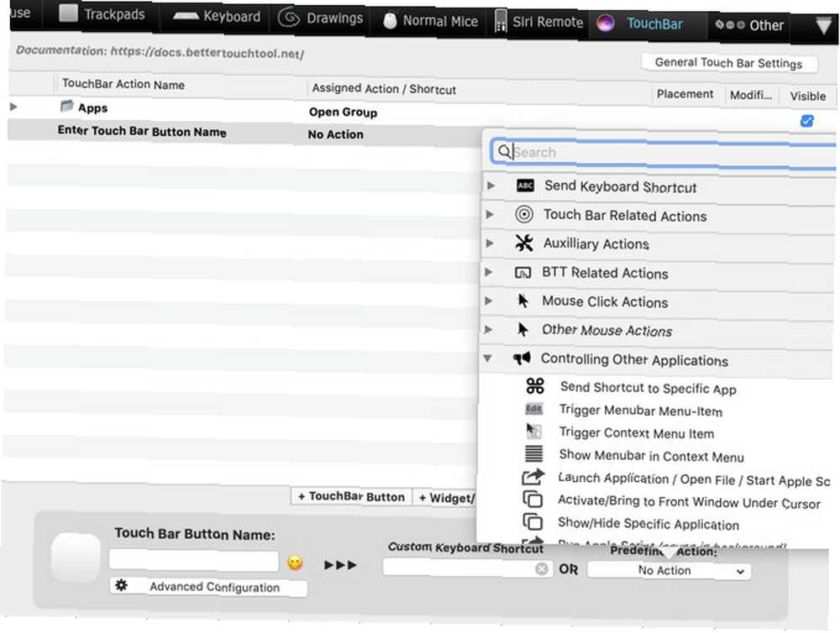The width and height of the screenshot is (840, 633).
Task: Click the Controlling Other Applications megaphone icon
Action: (522, 358)
